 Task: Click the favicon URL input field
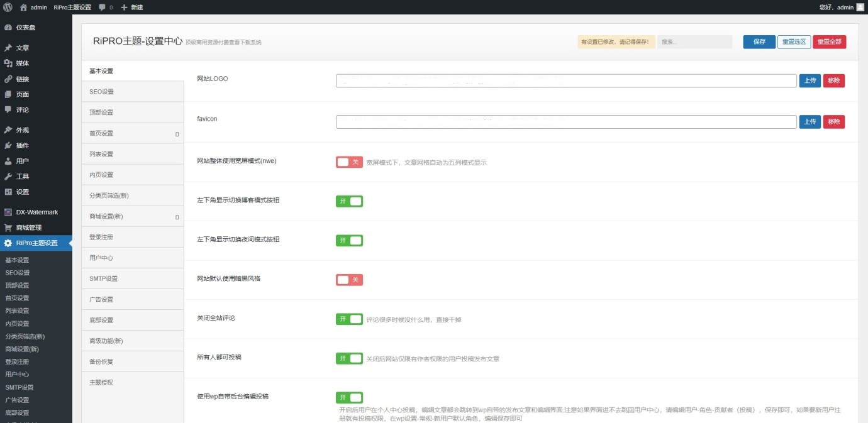click(566, 122)
